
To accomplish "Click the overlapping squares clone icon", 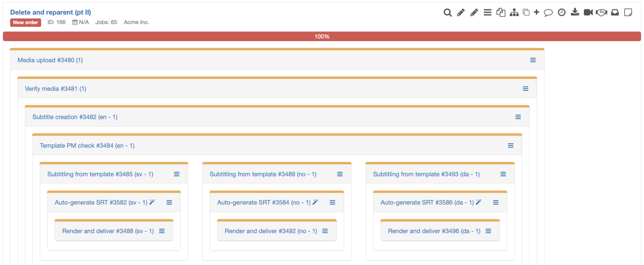I will coord(526,13).
